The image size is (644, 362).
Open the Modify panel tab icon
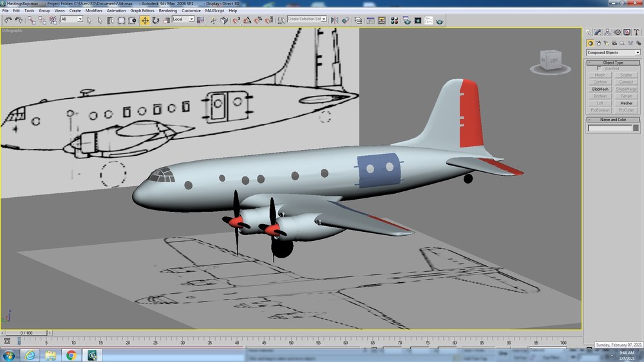598,32
